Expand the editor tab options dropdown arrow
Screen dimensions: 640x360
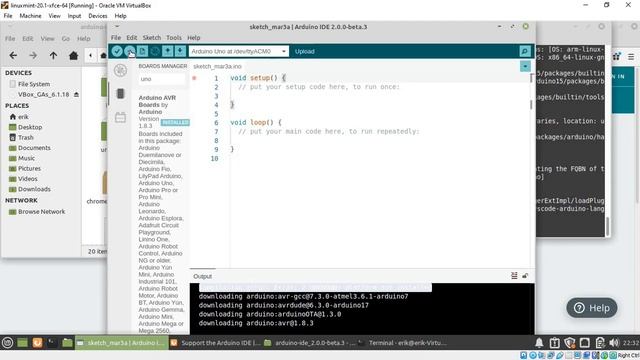525,66
